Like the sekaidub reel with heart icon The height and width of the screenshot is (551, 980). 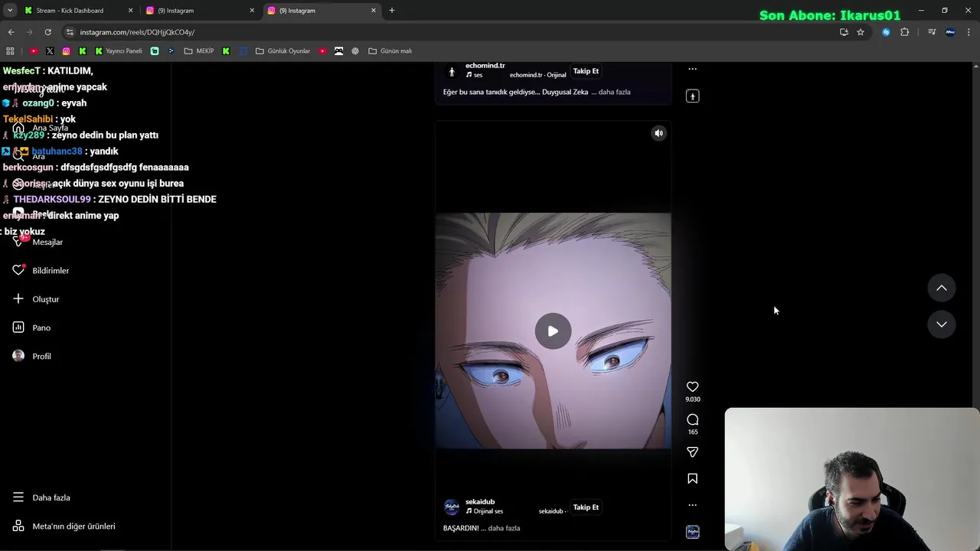coord(692,386)
